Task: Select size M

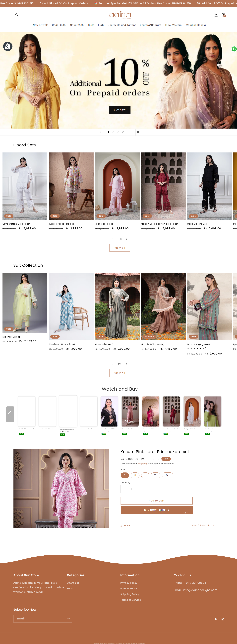Action: [x=135, y=475]
